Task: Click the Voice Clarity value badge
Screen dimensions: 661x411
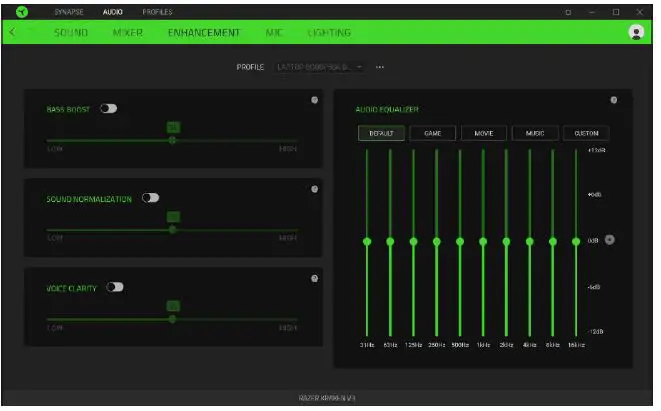Action: click(173, 306)
